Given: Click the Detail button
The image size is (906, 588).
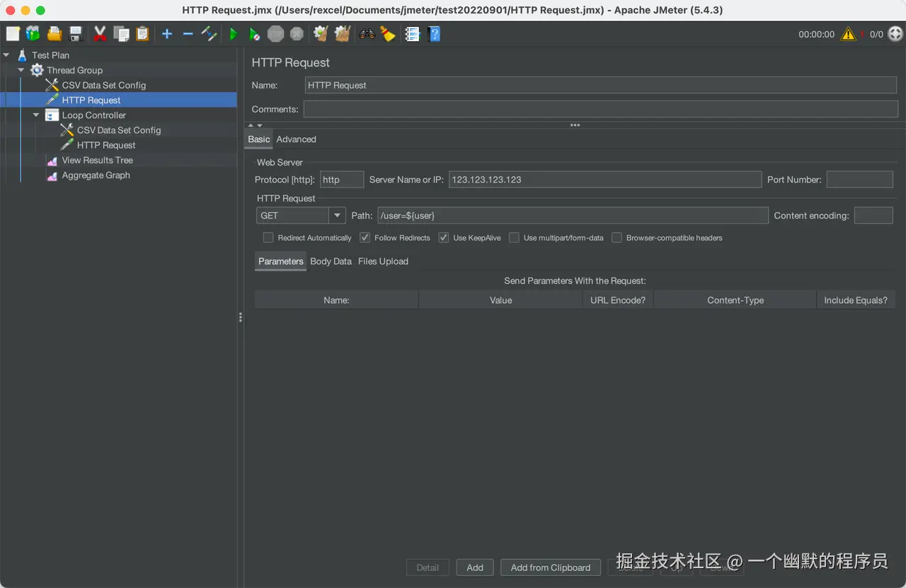Looking at the screenshot, I should point(428,567).
